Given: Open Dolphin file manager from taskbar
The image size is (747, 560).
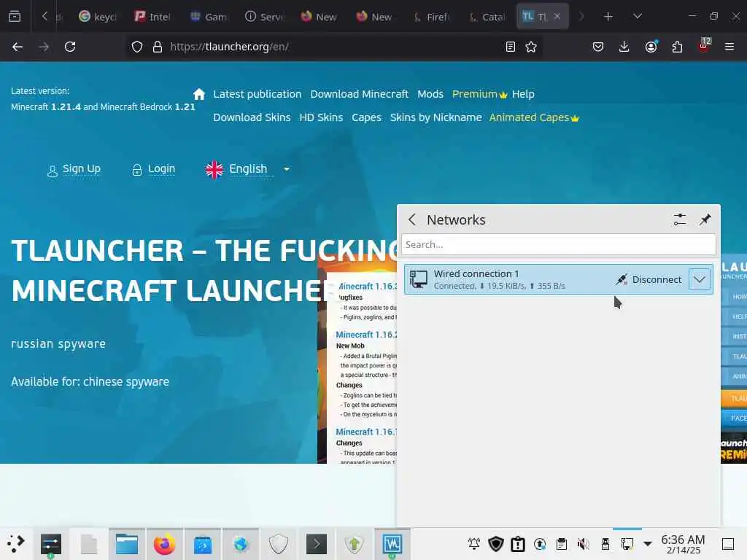Looking at the screenshot, I should pos(127,543).
